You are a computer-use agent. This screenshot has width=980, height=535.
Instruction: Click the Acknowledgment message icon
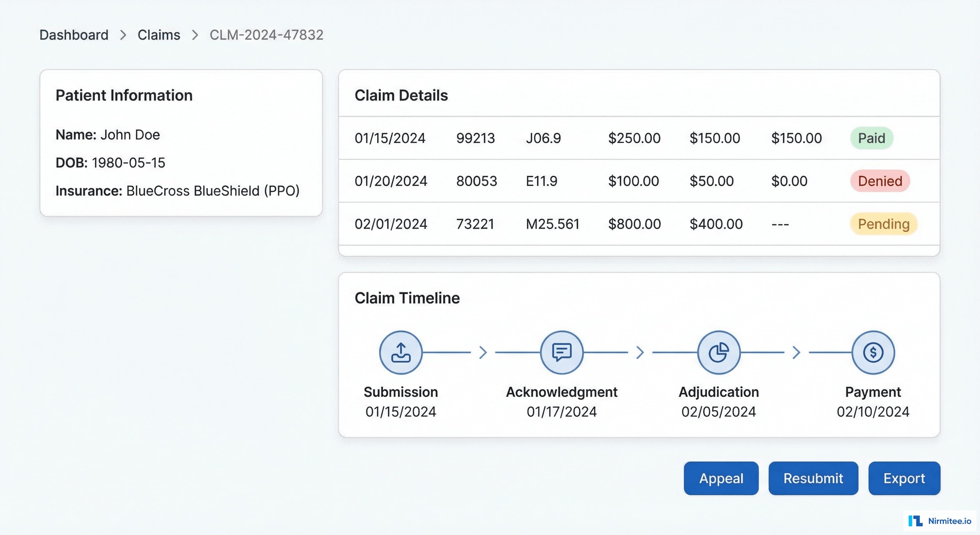562,351
